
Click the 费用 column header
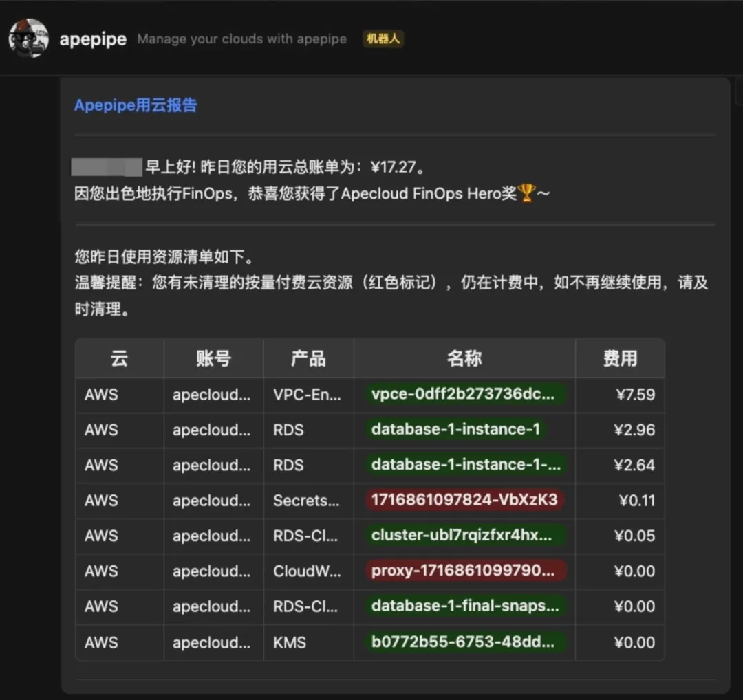pos(620,358)
